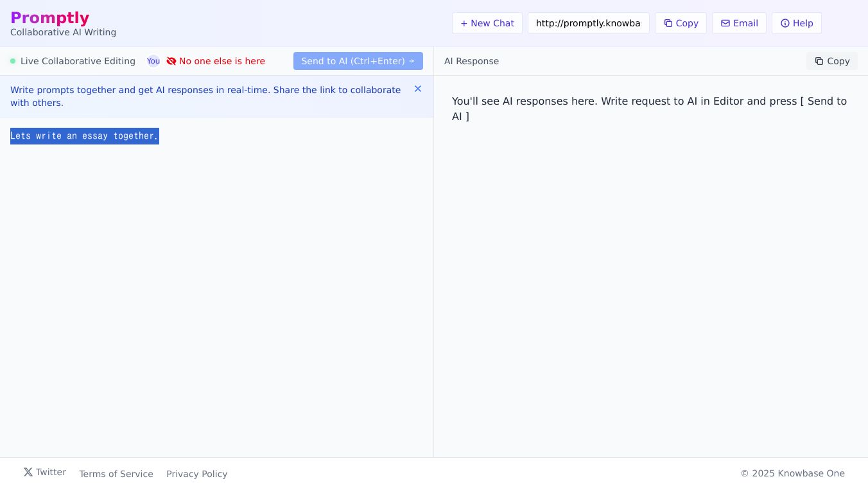
Task: Click the Email envelope button
Action: tap(739, 23)
